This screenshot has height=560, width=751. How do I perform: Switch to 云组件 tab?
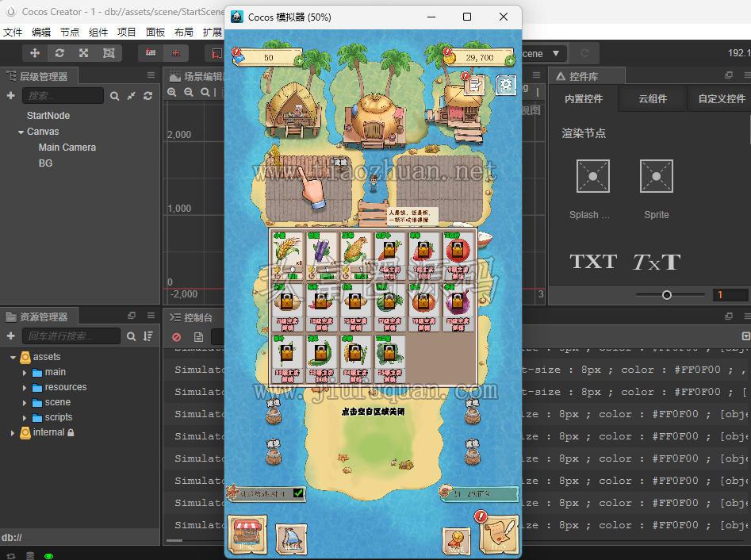[653, 98]
